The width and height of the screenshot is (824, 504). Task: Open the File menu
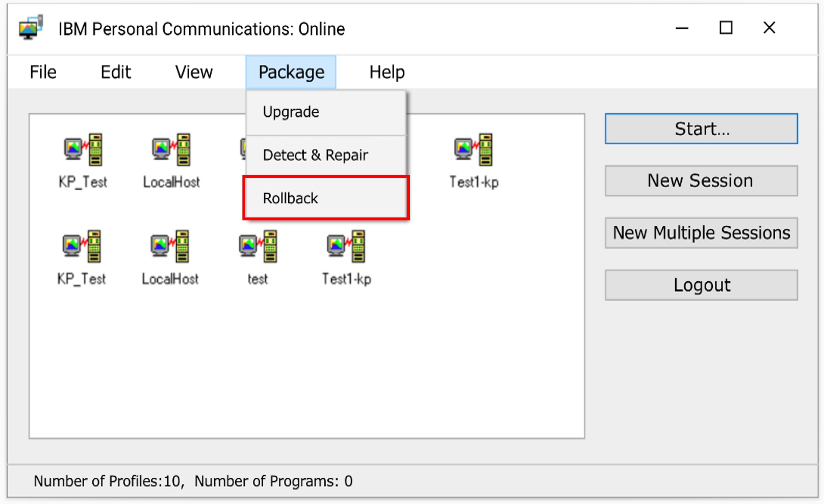[x=43, y=72]
